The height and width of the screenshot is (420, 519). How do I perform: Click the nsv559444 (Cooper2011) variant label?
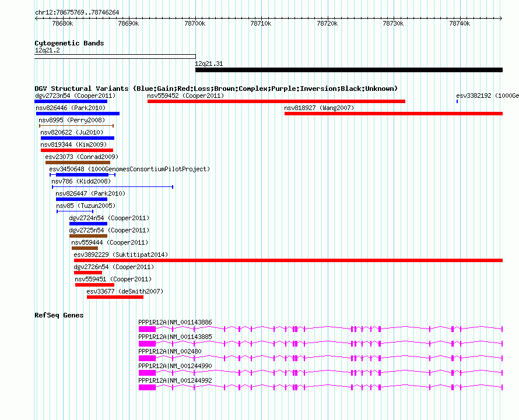pos(110,242)
